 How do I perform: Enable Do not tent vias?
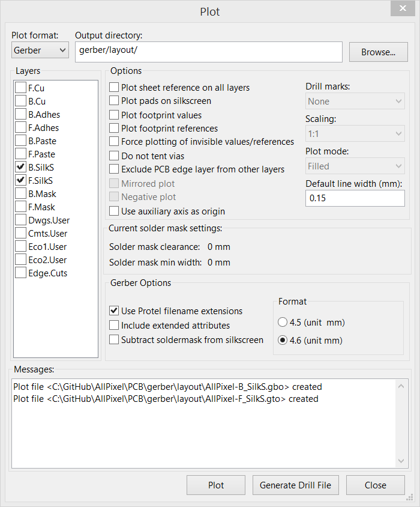[114, 156]
